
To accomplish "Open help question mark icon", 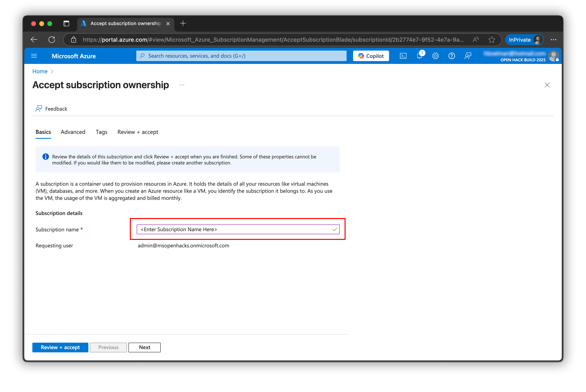I will [x=451, y=56].
